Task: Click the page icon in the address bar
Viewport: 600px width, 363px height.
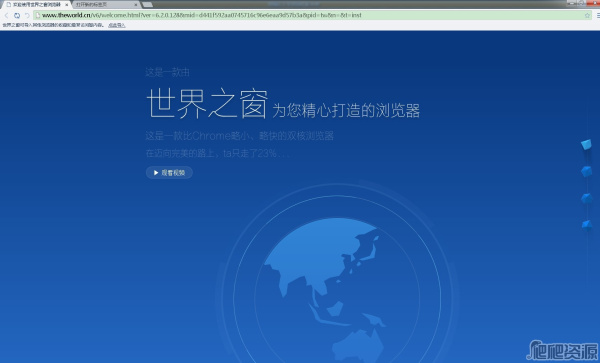Action: tap(38, 15)
